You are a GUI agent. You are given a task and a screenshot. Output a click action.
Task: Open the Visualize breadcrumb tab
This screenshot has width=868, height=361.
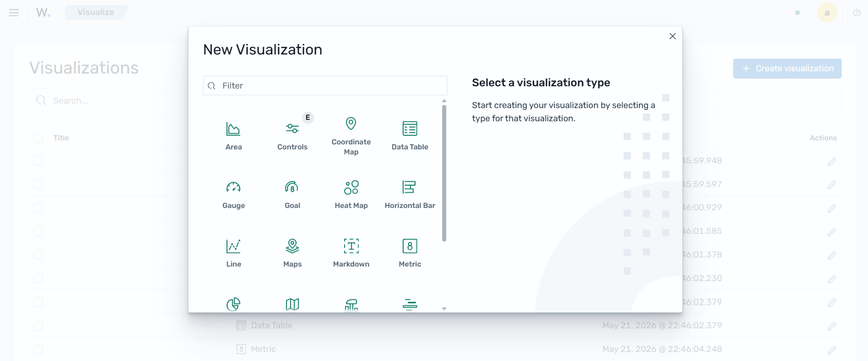coord(96,12)
